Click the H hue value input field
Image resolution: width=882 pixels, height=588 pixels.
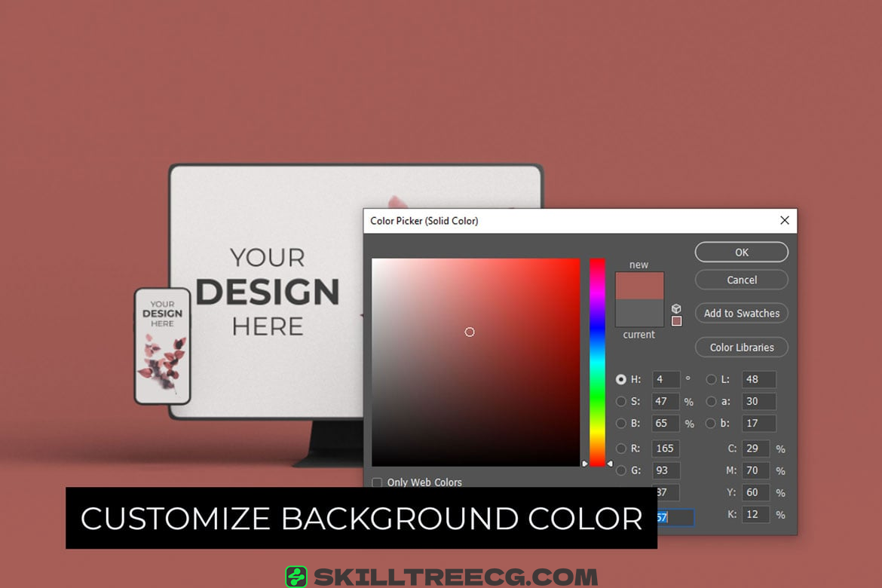666,379
